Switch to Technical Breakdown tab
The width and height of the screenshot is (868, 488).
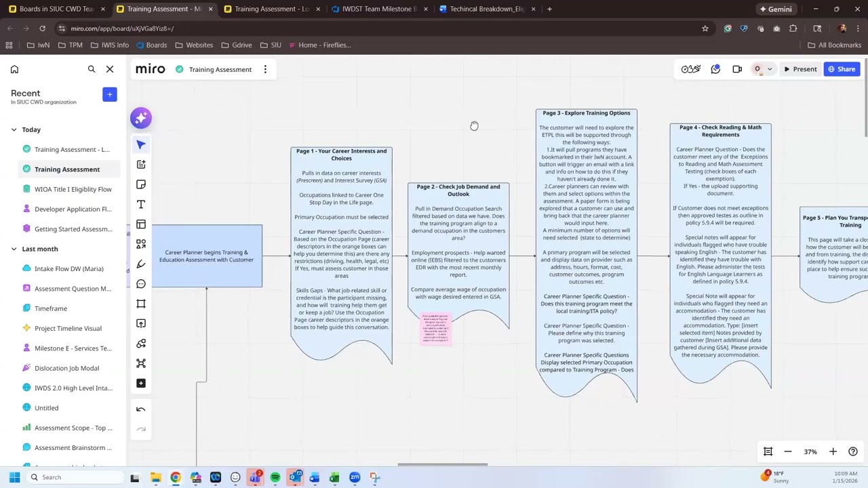pyautogui.click(x=487, y=9)
